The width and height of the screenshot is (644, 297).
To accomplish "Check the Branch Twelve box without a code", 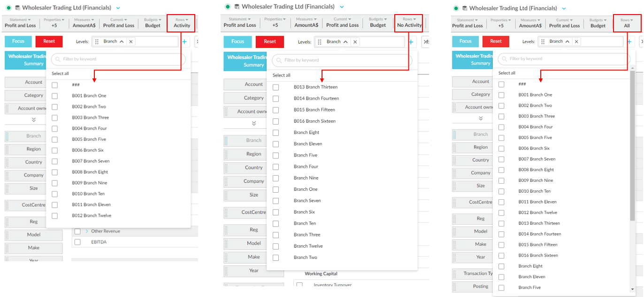I will click(276, 246).
